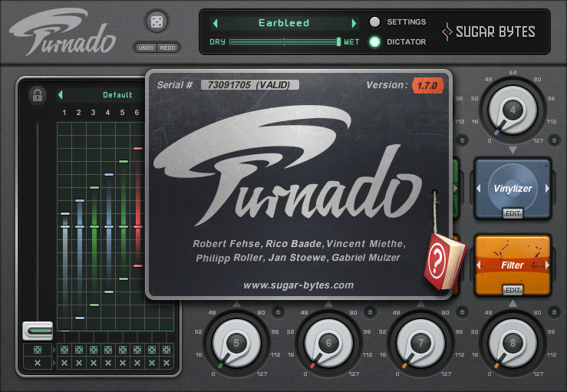The width and height of the screenshot is (567, 392).
Task: Click the small Turnado logo in the header
Action: coord(62,31)
